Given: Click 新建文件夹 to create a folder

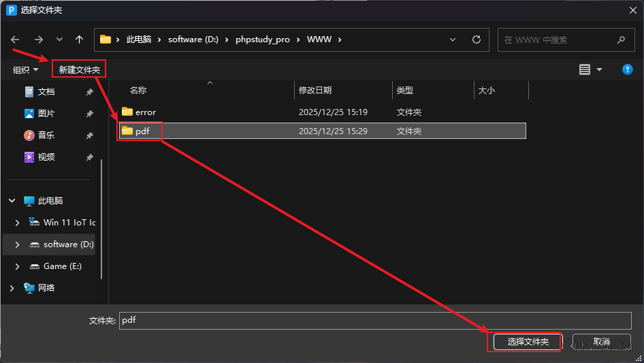Looking at the screenshot, I should coord(79,70).
